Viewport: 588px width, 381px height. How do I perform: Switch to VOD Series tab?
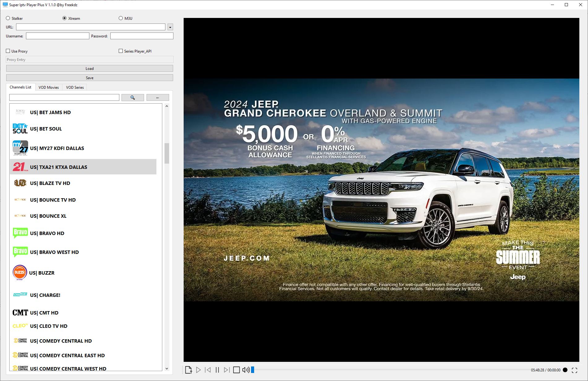click(x=75, y=88)
